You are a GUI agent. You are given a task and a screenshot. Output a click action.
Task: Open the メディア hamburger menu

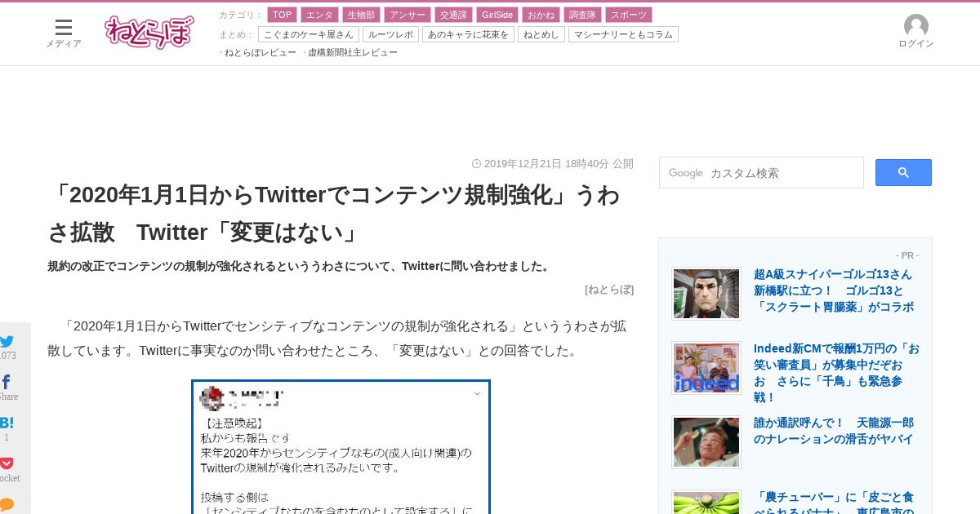click(63, 33)
